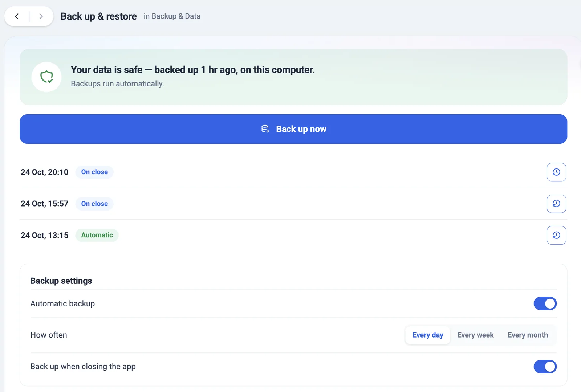
Task: Click the 24 Oct, 15:57 timestamp
Action: (x=44, y=204)
